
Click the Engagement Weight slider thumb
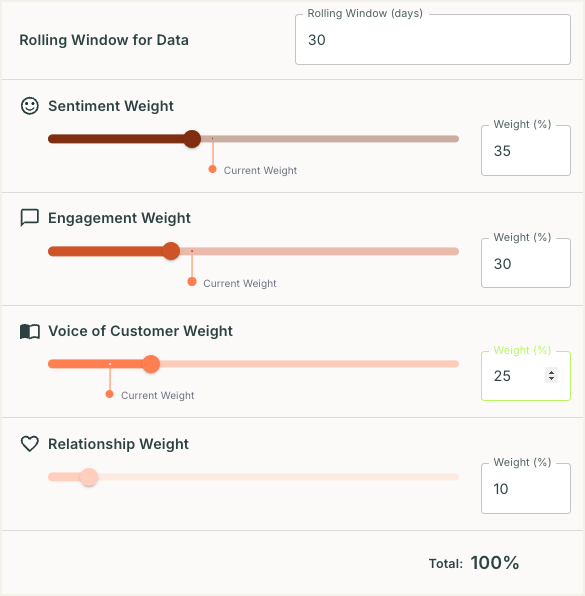171,251
